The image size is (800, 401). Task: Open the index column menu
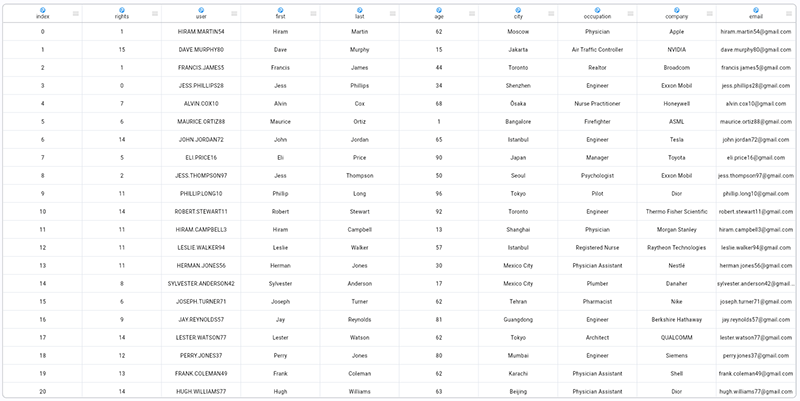click(x=74, y=14)
